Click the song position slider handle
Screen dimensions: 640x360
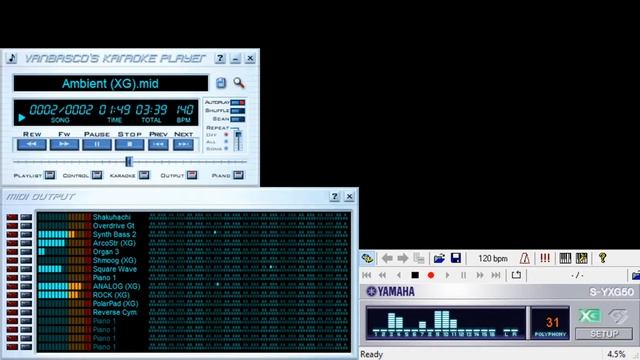coord(129,162)
